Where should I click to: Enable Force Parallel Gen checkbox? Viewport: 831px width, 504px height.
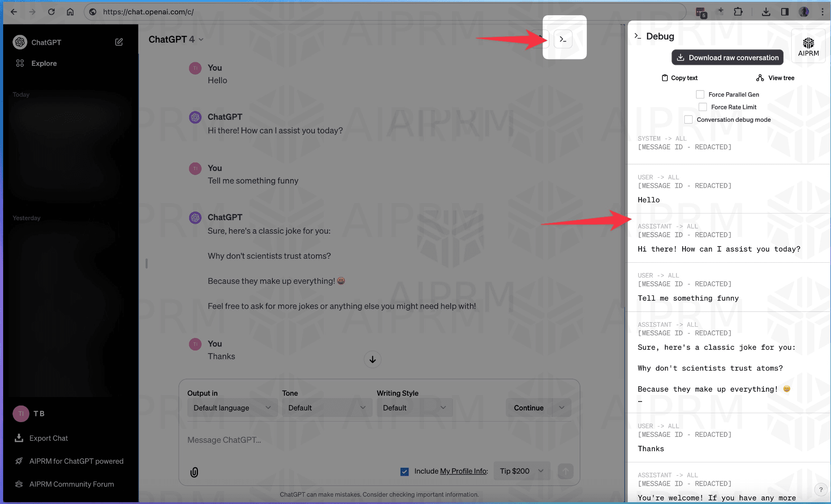pyautogui.click(x=700, y=94)
